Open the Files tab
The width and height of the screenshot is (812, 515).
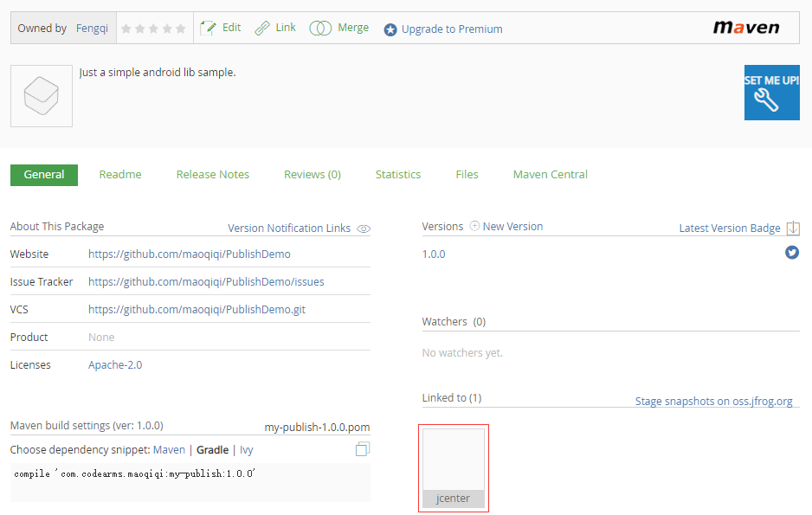(x=467, y=175)
